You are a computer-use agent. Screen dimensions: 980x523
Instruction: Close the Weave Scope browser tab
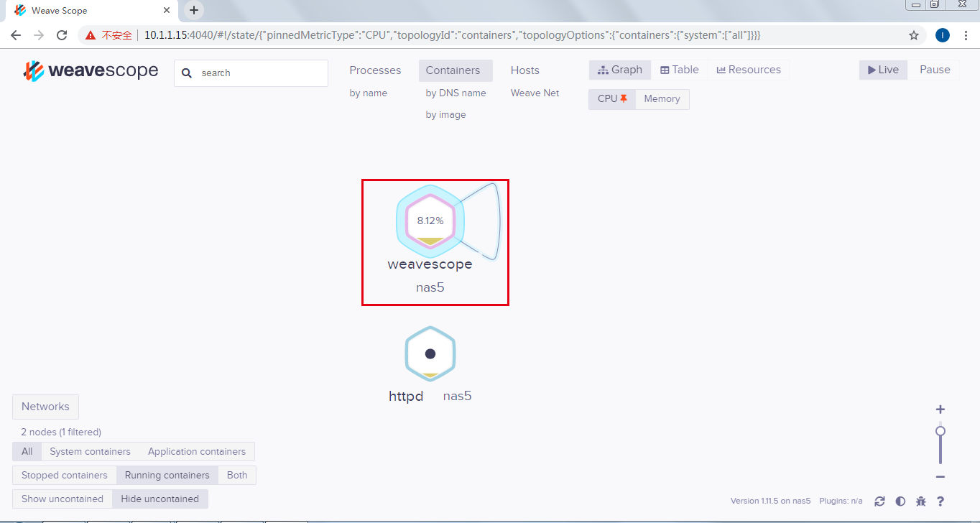167,11
